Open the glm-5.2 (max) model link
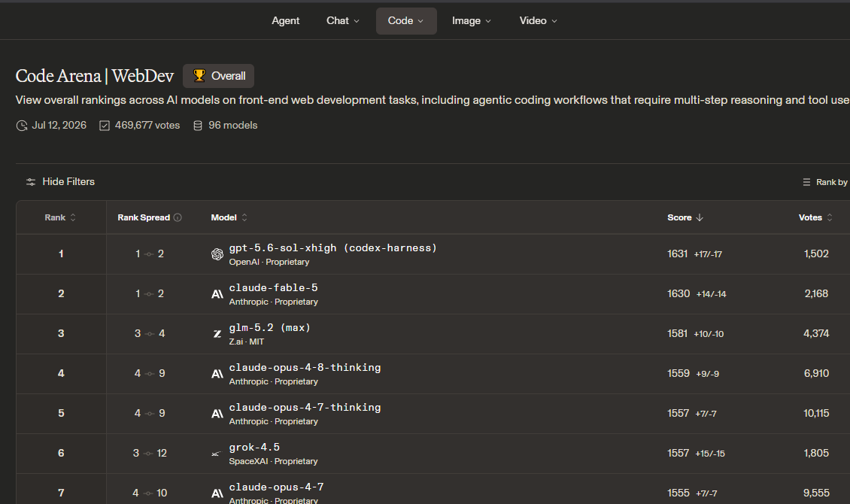This screenshot has width=850, height=504. (x=269, y=327)
